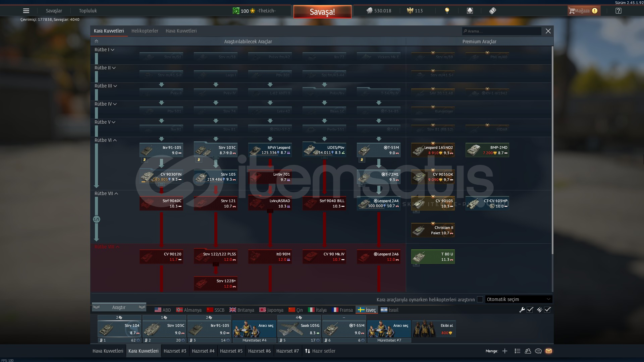Click the Hazır setler swap arrows icon
Image resolution: width=644 pixels, height=362 pixels.
[307, 351]
